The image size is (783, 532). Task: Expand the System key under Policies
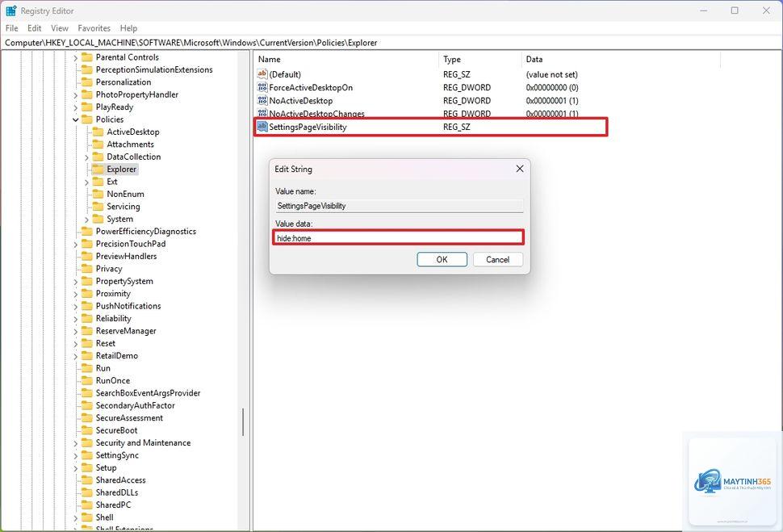pos(86,220)
